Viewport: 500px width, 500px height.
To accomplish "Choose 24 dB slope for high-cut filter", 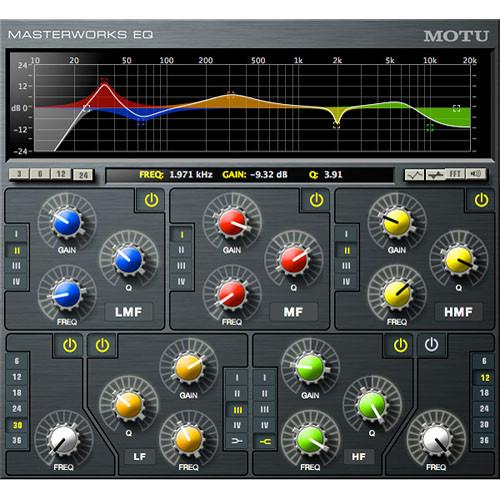I will (x=484, y=409).
